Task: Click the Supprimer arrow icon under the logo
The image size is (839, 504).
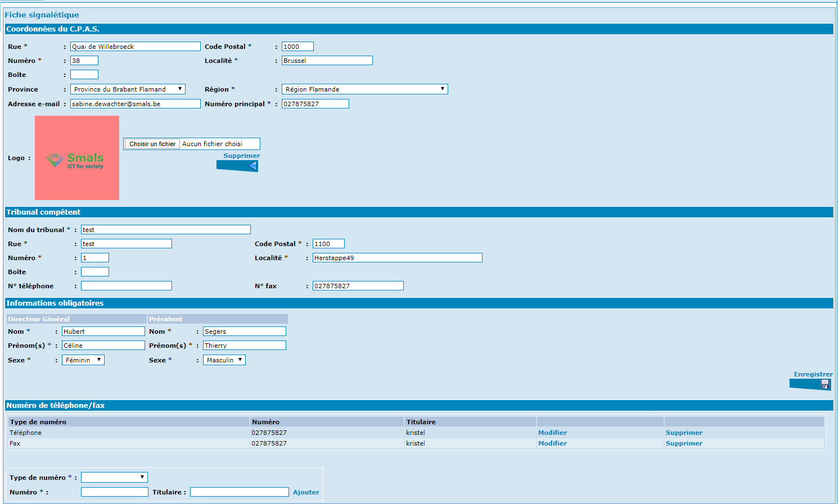Action: (237, 166)
